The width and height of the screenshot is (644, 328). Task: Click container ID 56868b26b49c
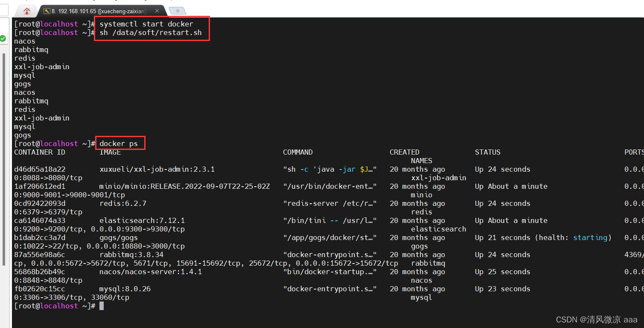click(40, 272)
